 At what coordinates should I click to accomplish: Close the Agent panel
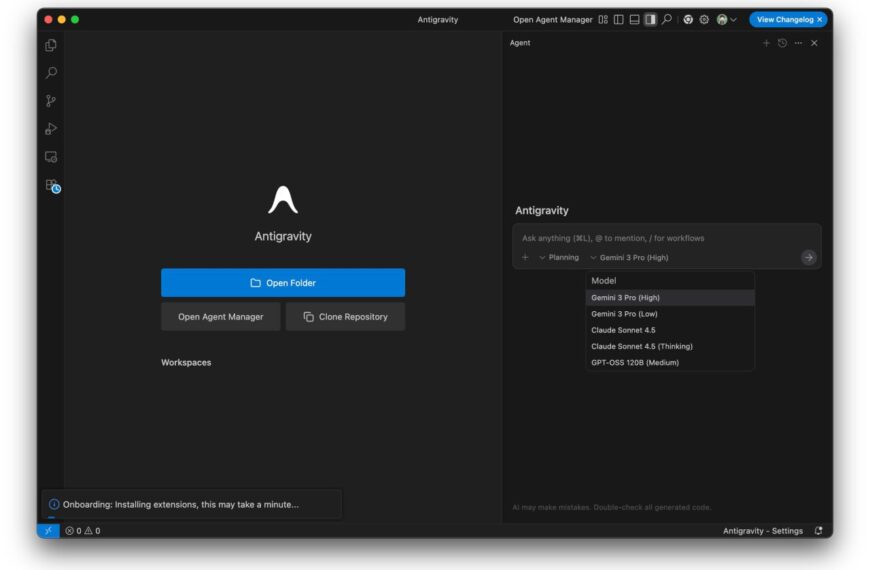coord(814,43)
